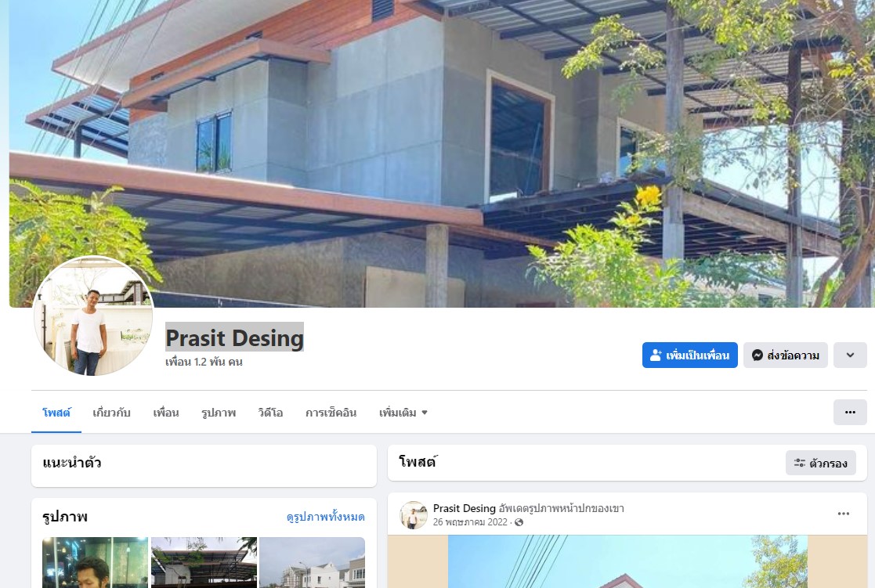Viewport: 875px width, 588px height.
Task: Switch to the เกี่ยวกับ tab
Action: 111,413
